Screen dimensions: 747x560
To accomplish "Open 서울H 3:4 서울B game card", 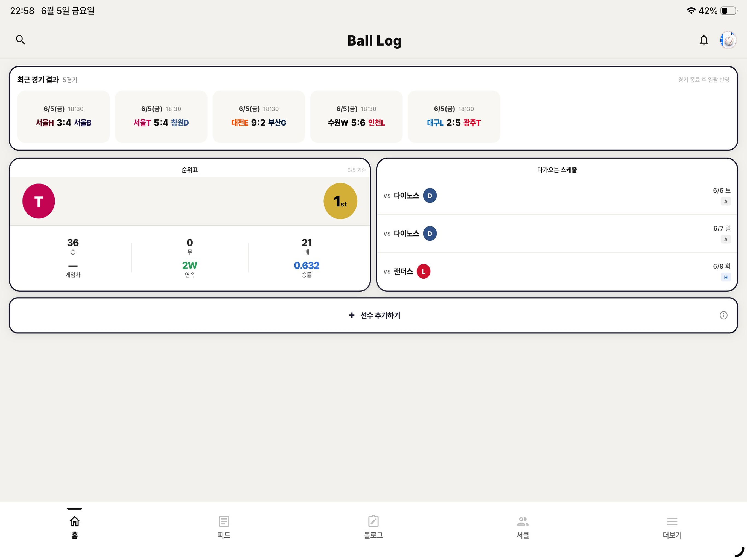I will pyautogui.click(x=63, y=116).
